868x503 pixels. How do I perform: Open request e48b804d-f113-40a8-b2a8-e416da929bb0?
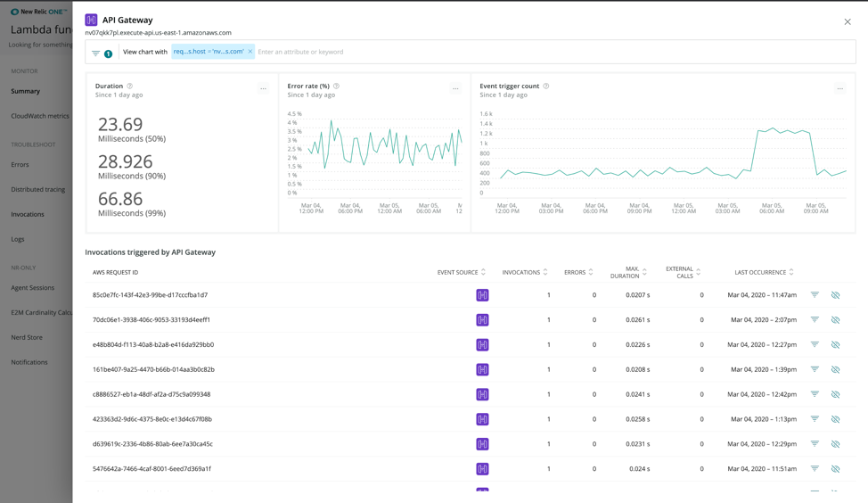(x=153, y=344)
